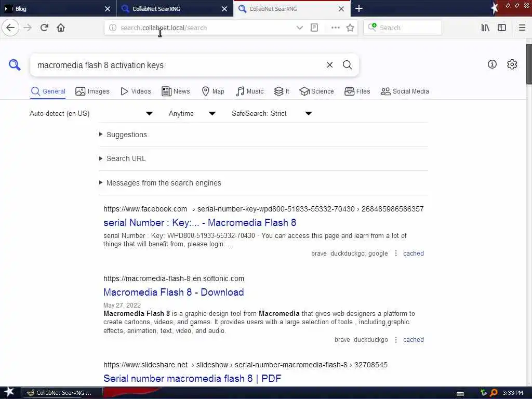
Task: Select the Map search category
Action: (213, 91)
